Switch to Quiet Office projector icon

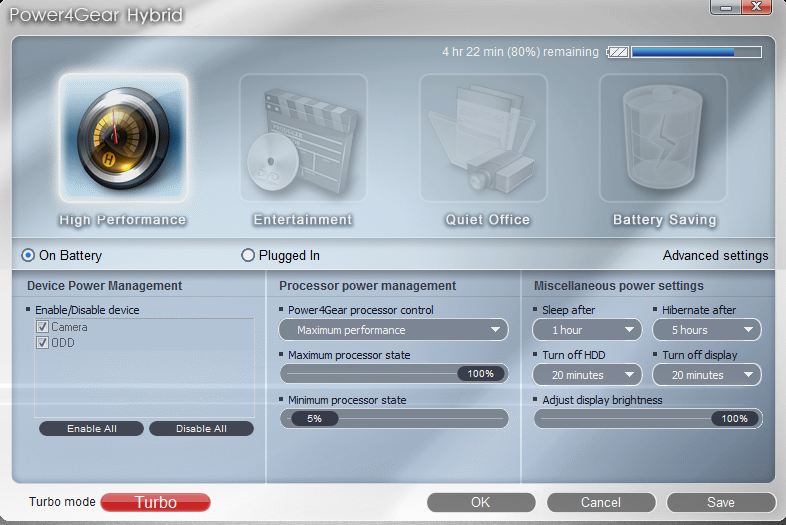coord(483,137)
